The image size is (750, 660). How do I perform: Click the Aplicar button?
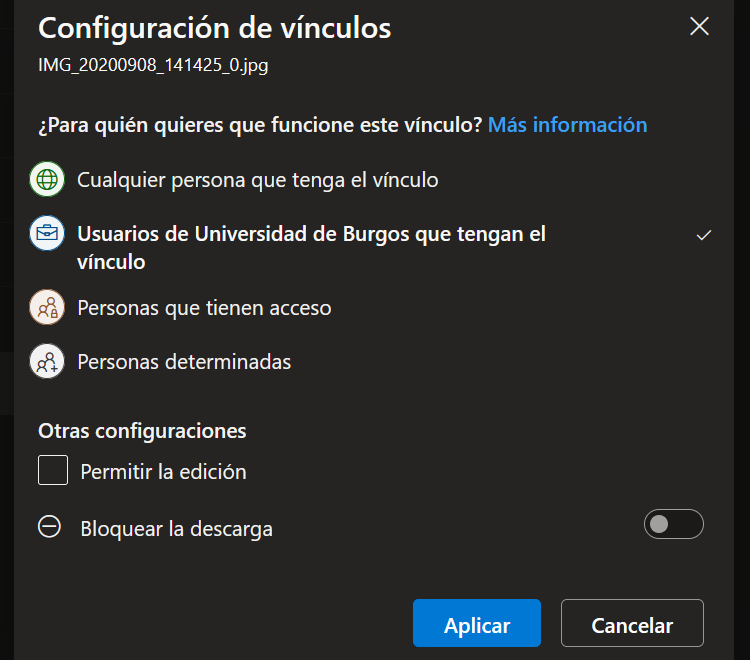(477, 623)
